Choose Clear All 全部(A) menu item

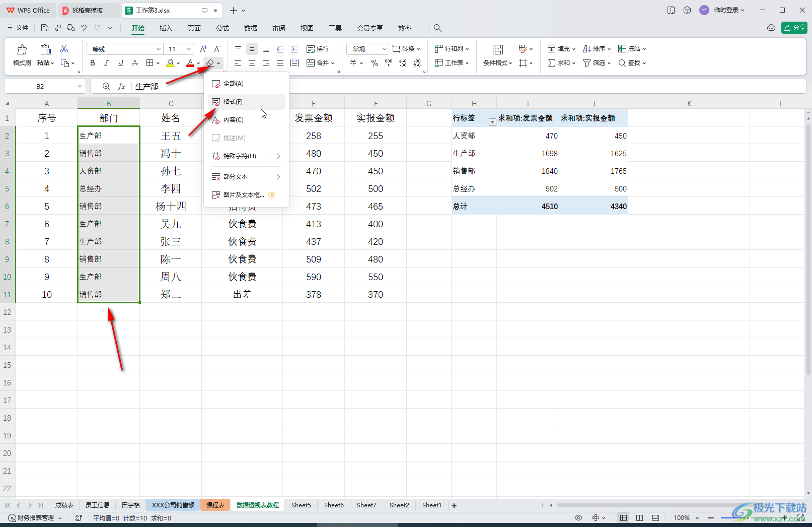(247, 84)
